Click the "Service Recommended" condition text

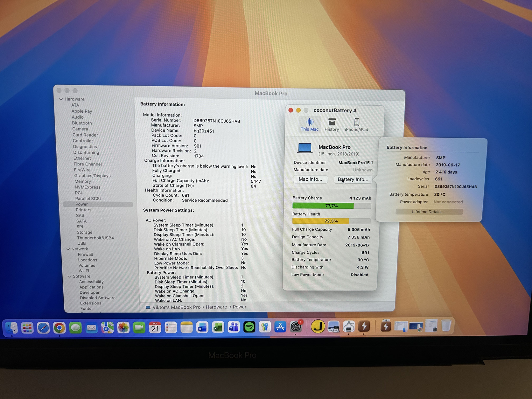[205, 200]
